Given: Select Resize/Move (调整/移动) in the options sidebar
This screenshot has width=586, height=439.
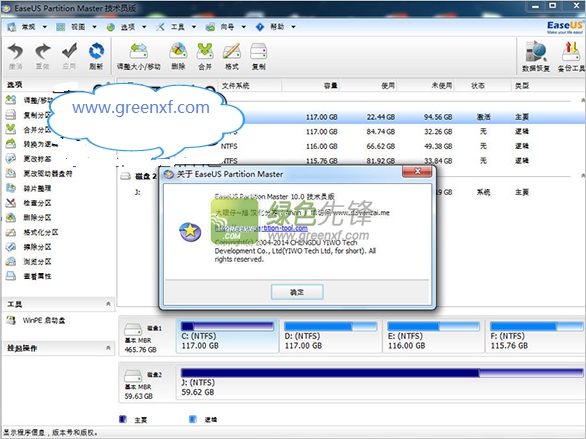Looking at the screenshot, I should pos(29,100).
